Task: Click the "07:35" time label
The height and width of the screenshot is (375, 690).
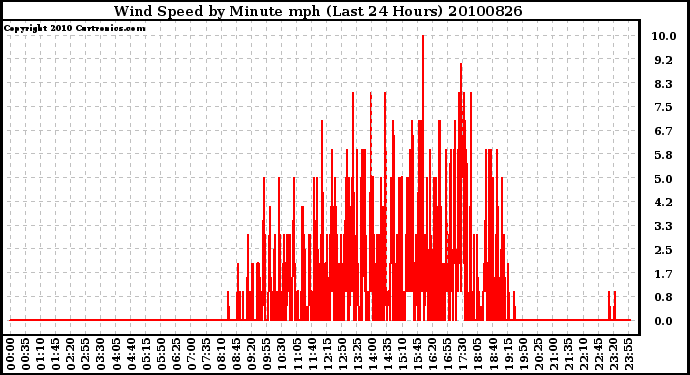Action: click(206, 354)
